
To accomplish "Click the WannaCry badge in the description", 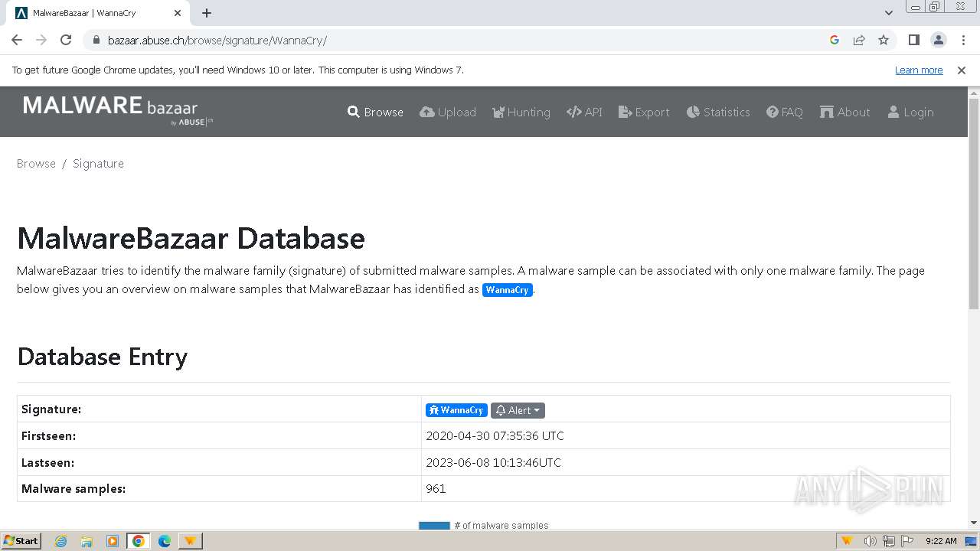I will pos(507,289).
